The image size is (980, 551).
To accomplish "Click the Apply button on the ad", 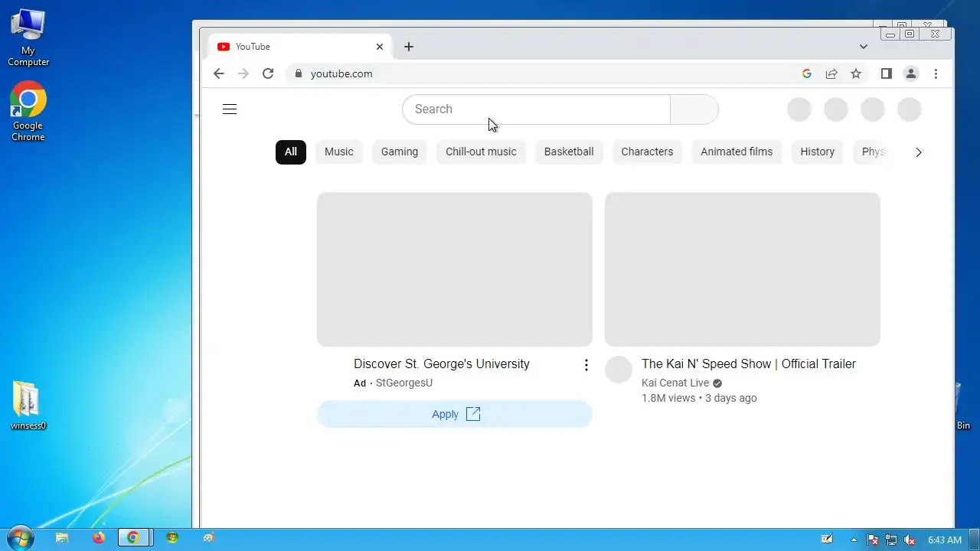I will pos(455,414).
